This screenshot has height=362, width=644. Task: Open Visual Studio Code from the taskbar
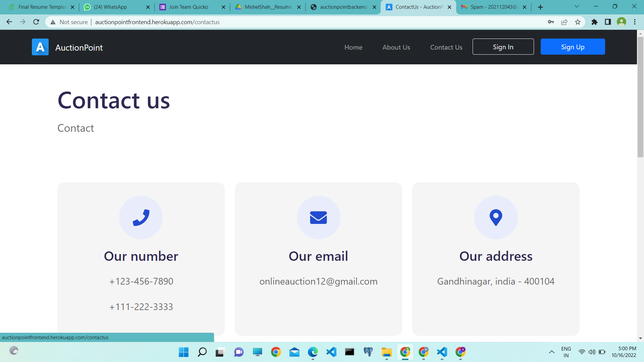coord(331,352)
